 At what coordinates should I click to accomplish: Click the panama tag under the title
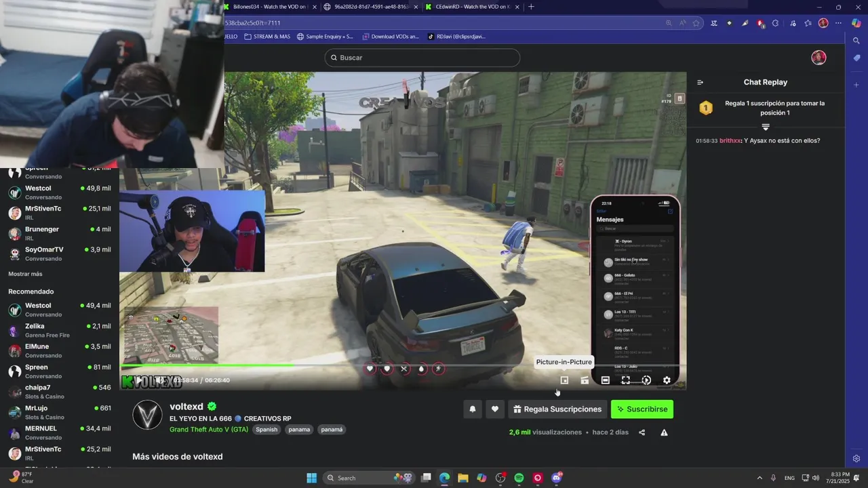(299, 430)
